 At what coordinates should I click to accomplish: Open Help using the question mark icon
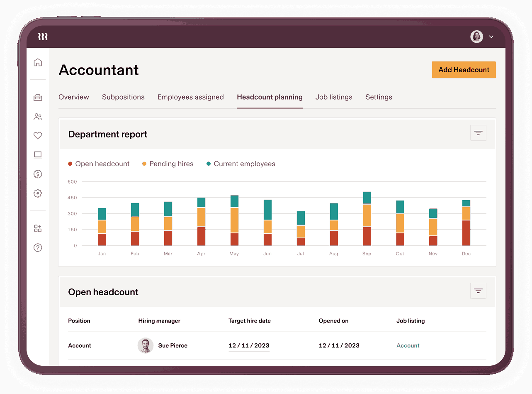[38, 247]
